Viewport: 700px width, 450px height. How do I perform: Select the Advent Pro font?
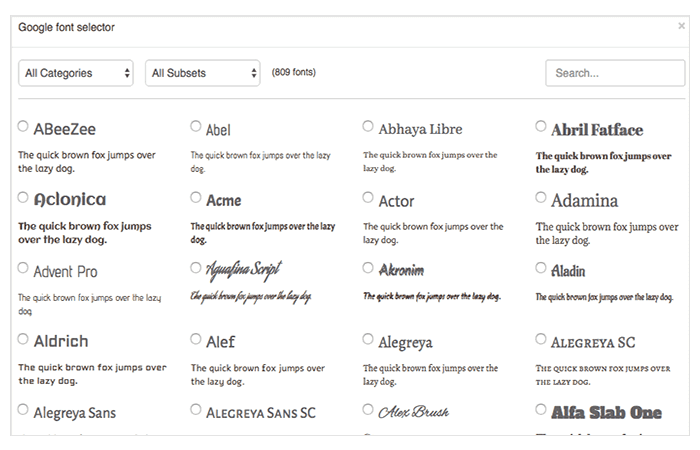[x=23, y=268]
